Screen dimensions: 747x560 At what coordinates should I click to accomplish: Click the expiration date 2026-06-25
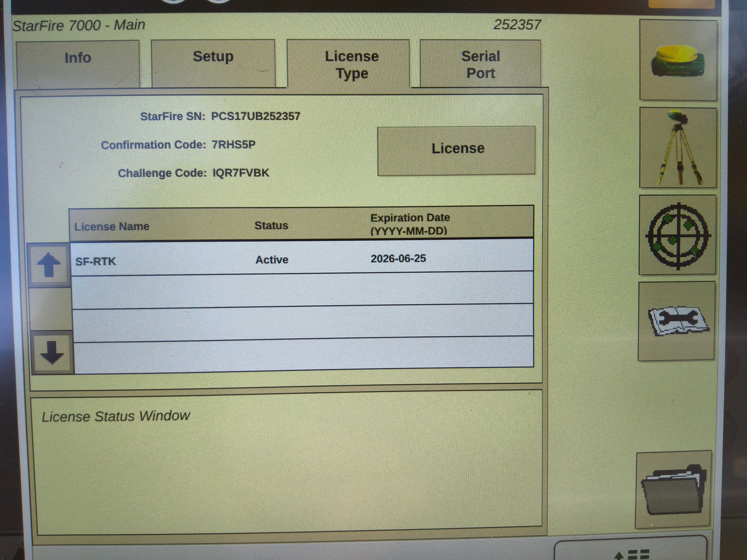pos(398,258)
